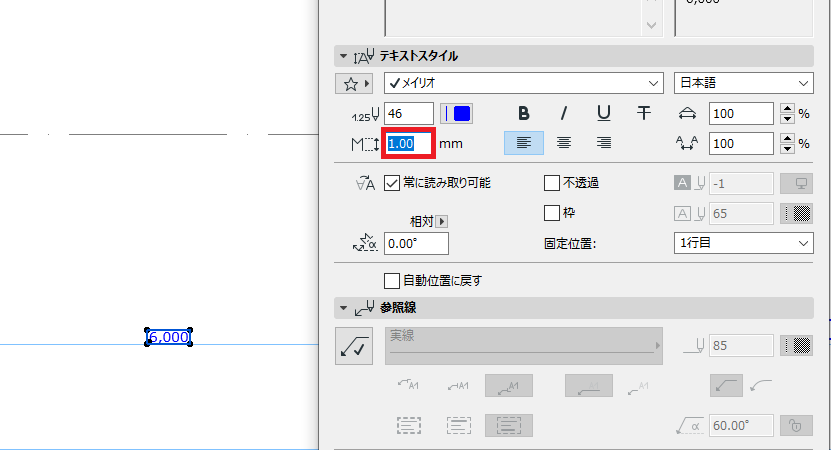Viewport: 831px width, 450px height.
Task: Toggle the leader angle lock button
Action: click(797, 426)
